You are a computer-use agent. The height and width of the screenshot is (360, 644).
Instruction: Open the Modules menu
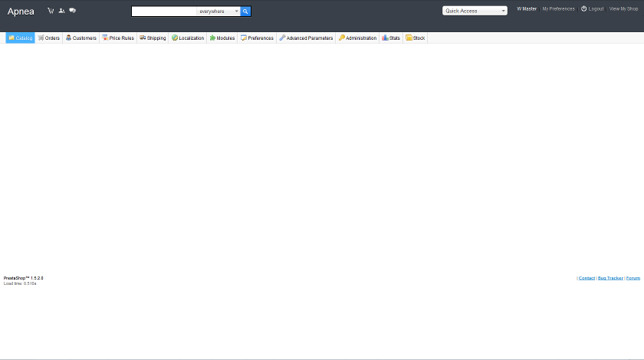pos(222,38)
